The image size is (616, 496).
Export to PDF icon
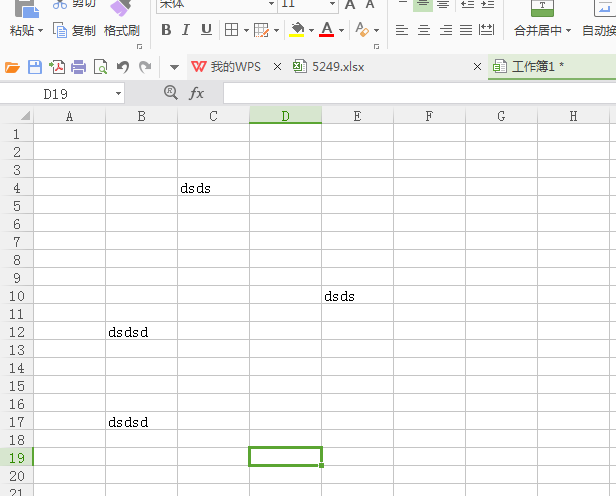pyautogui.click(x=57, y=67)
